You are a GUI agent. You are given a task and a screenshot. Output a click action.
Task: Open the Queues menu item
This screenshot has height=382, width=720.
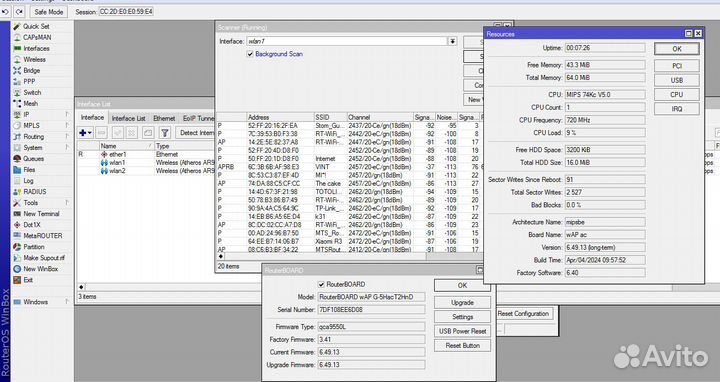(x=33, y=159)
